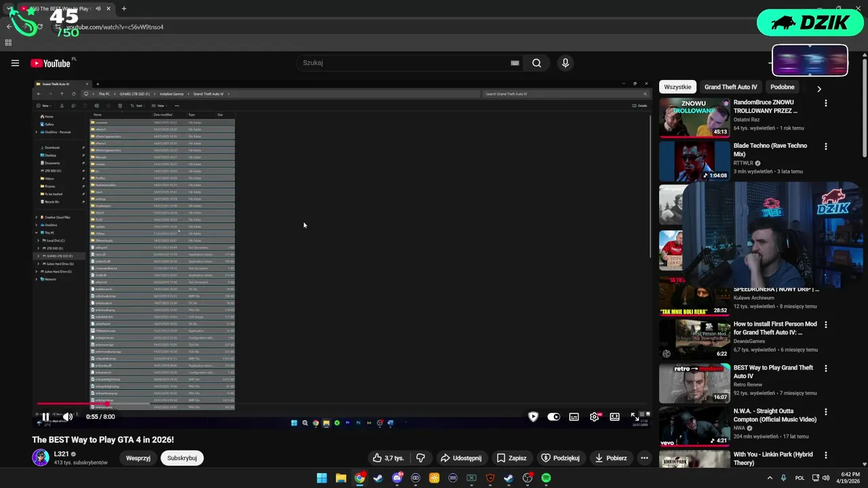Dislike the video with thumbs down
868x488 pixels.
point(420,458)
